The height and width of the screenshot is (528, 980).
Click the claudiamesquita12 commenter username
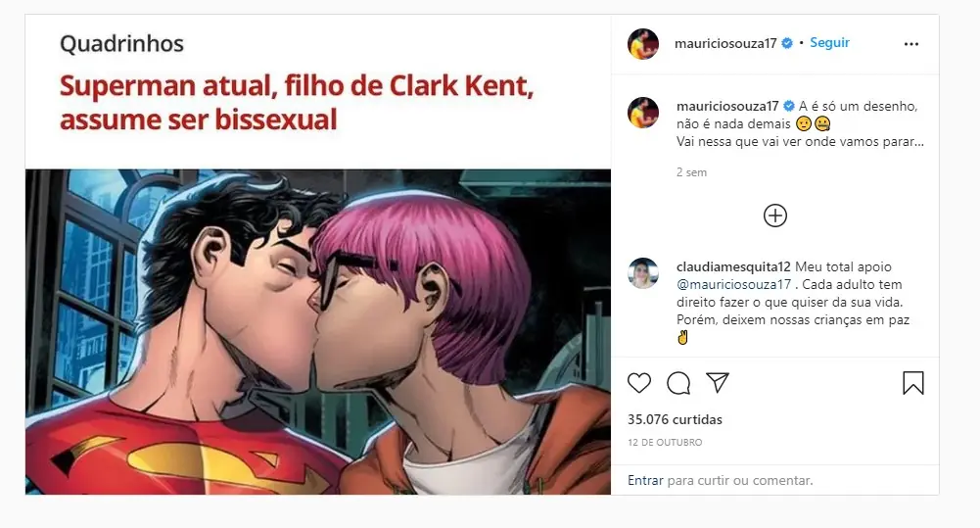[734, 266]
